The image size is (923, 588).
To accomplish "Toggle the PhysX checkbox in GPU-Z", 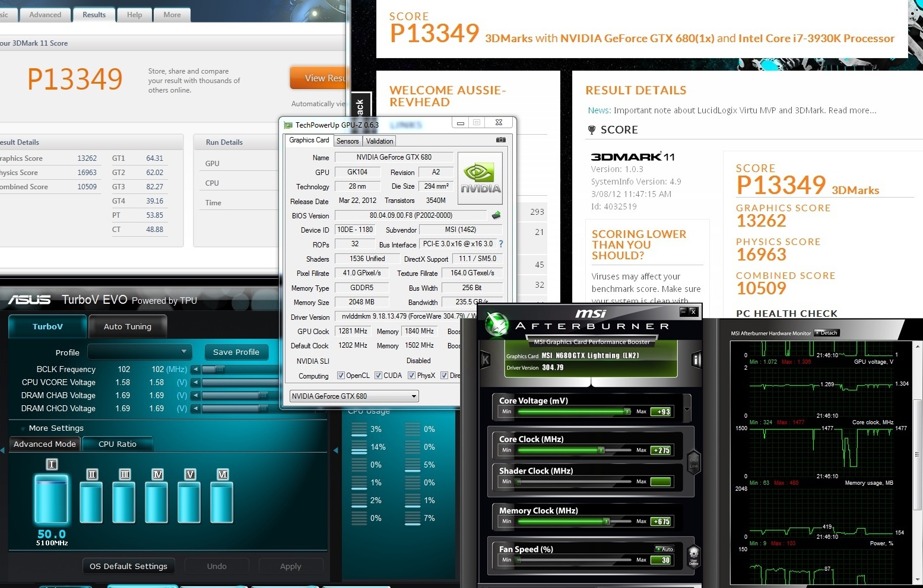I will point(411,375).
